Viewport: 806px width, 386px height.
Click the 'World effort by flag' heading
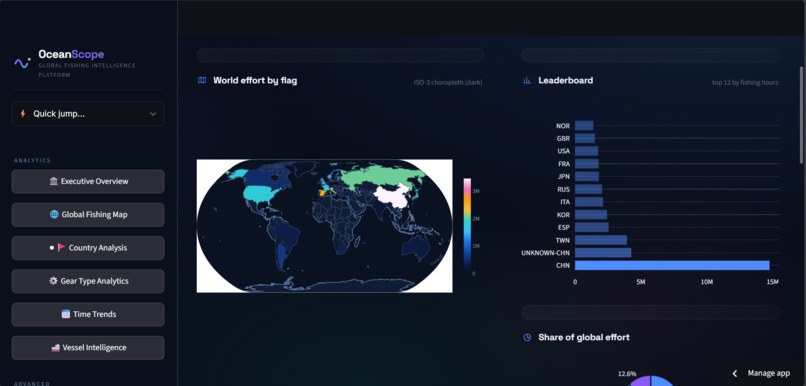pos(255,80)
